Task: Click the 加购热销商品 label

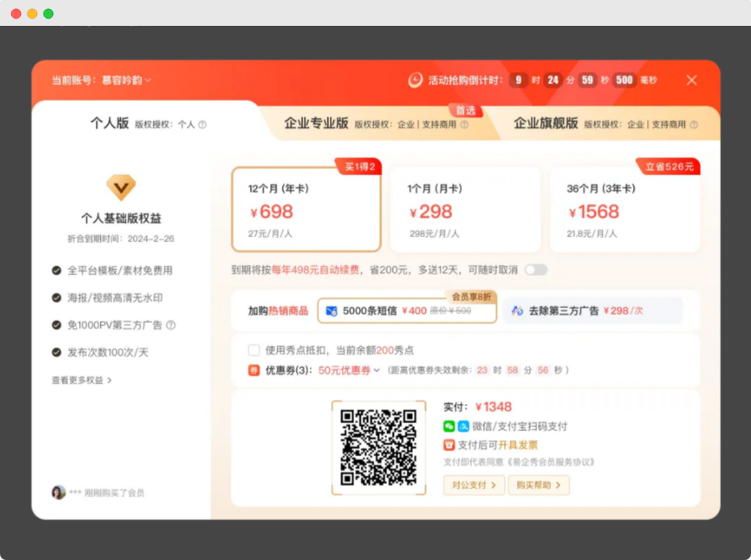Action: pos(277,311)
